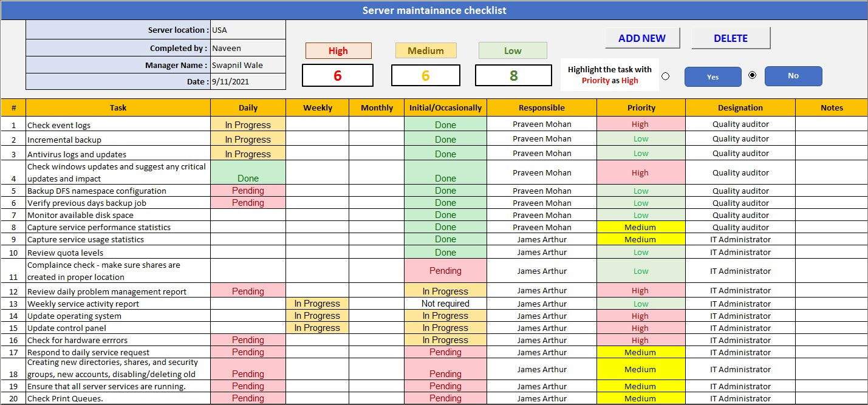
Task: Click the ADD NEW button
Action: (642, 38)
